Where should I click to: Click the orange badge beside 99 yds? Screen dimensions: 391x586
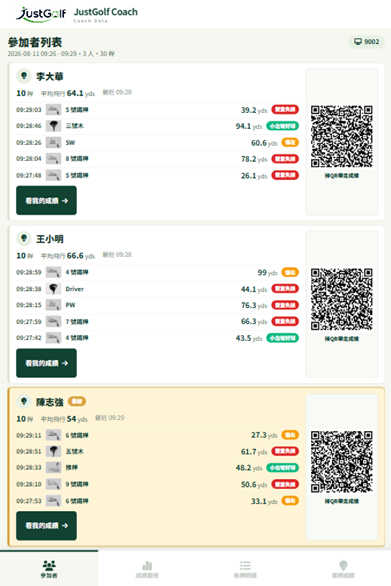[x=290, y=272]
